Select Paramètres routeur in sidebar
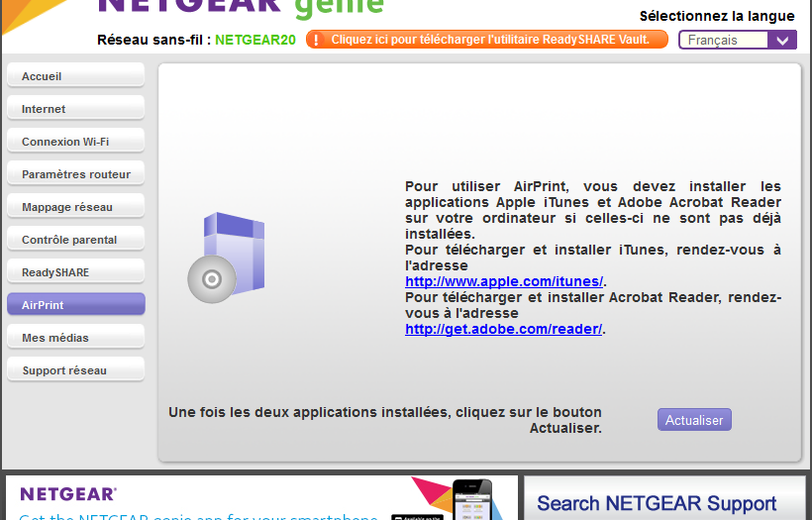Screen dimensions: 812x520 click(x=75, y=174)
